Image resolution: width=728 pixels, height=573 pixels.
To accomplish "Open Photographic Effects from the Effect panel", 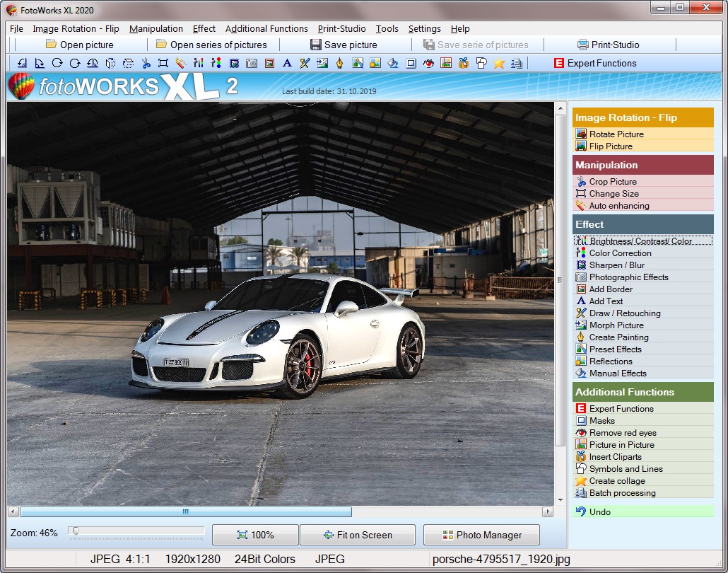I will coord(628,277).
